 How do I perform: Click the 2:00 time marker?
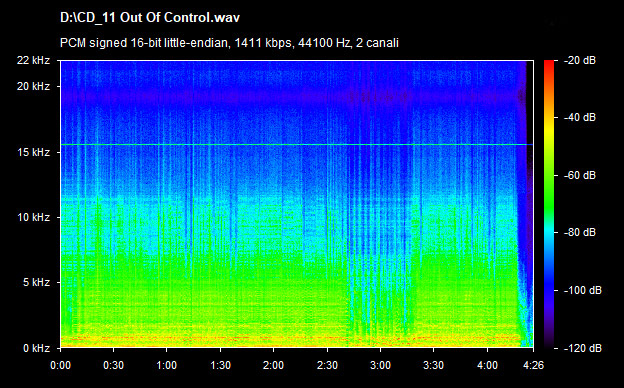click(273, 365)
